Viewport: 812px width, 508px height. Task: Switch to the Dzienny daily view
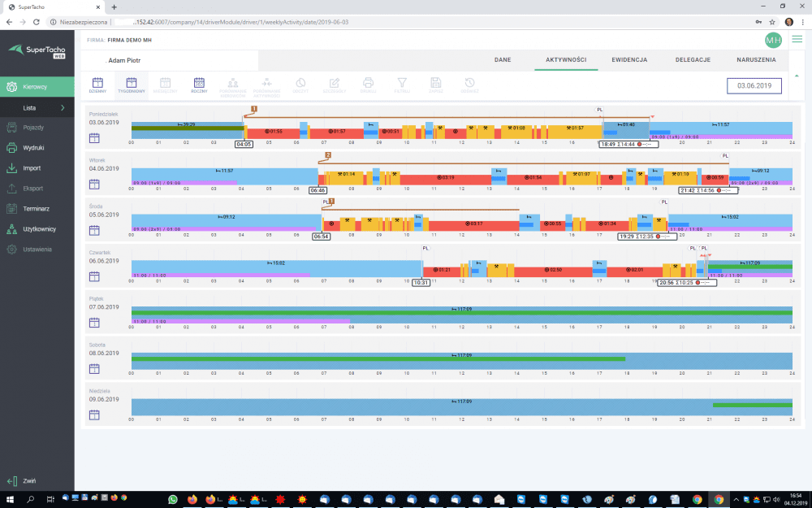click(97, 85)
